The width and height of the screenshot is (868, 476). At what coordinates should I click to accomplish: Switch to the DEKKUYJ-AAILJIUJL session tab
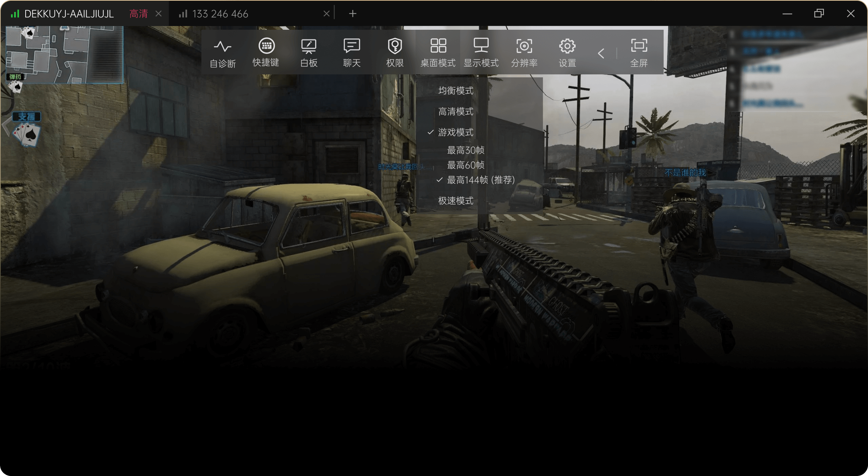tap(69, 14)
